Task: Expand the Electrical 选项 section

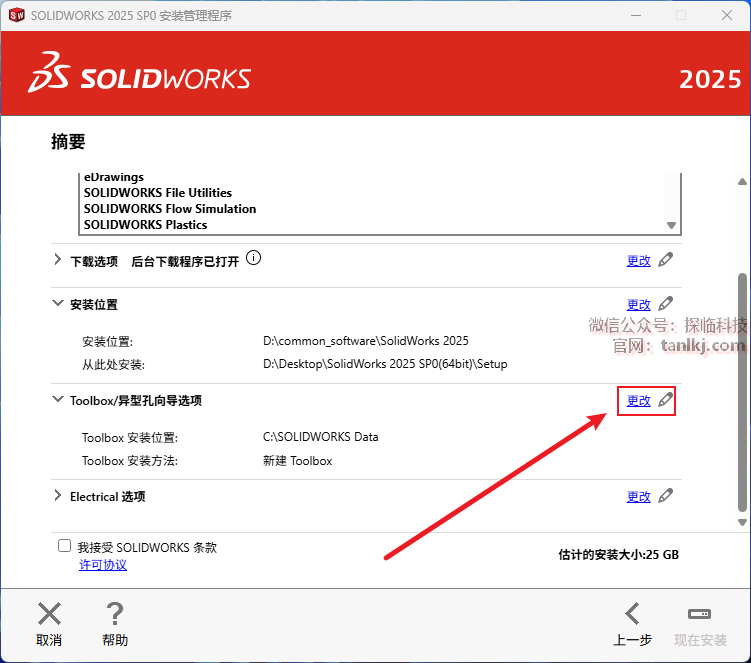Action: point(57,495)
